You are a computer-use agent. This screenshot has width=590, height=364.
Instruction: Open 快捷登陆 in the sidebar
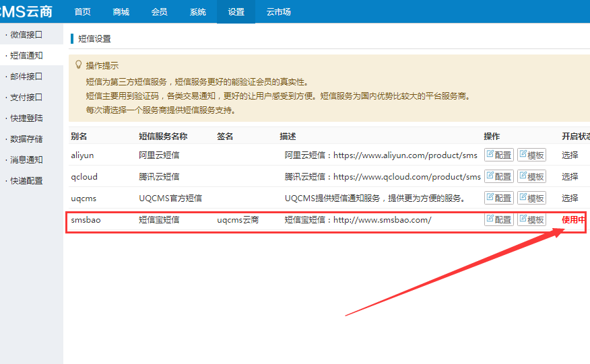click(26, 118)
